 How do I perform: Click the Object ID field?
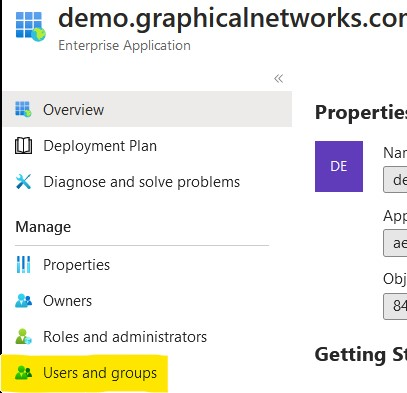click(x=395, y=306)
